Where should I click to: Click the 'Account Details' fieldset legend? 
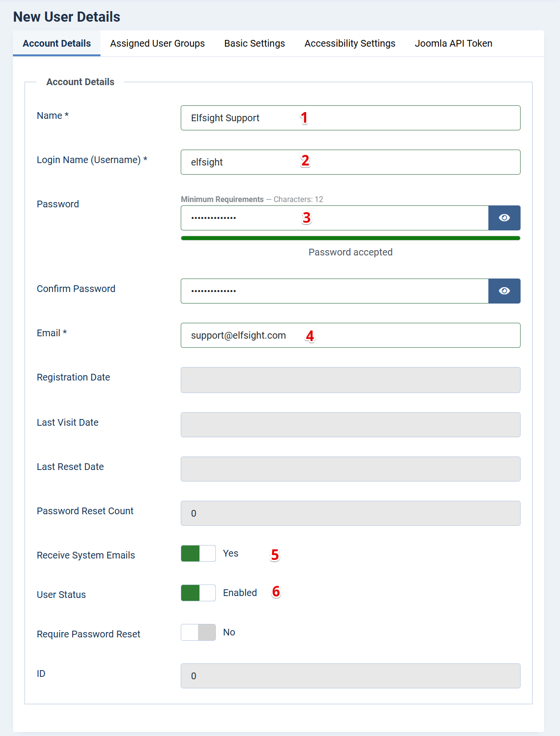tap(80, 82)
